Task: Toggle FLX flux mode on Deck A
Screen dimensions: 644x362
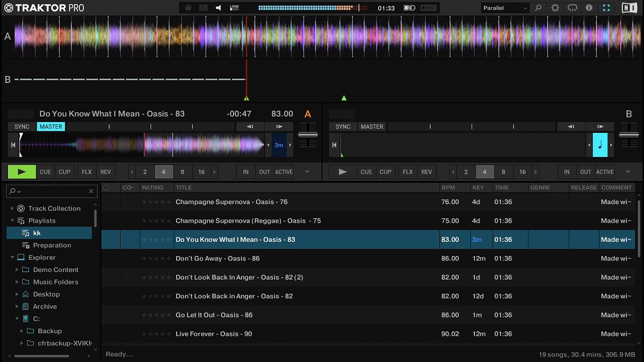Action: (87, 172)
